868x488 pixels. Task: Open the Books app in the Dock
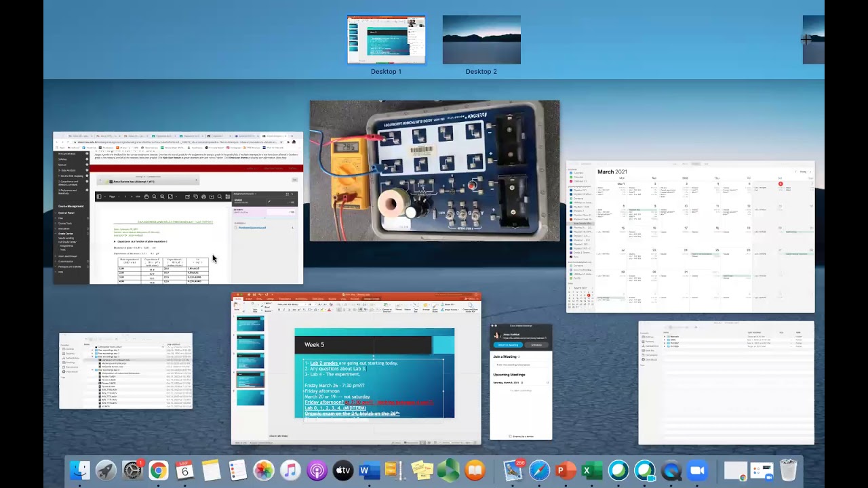tap(475, 470)
